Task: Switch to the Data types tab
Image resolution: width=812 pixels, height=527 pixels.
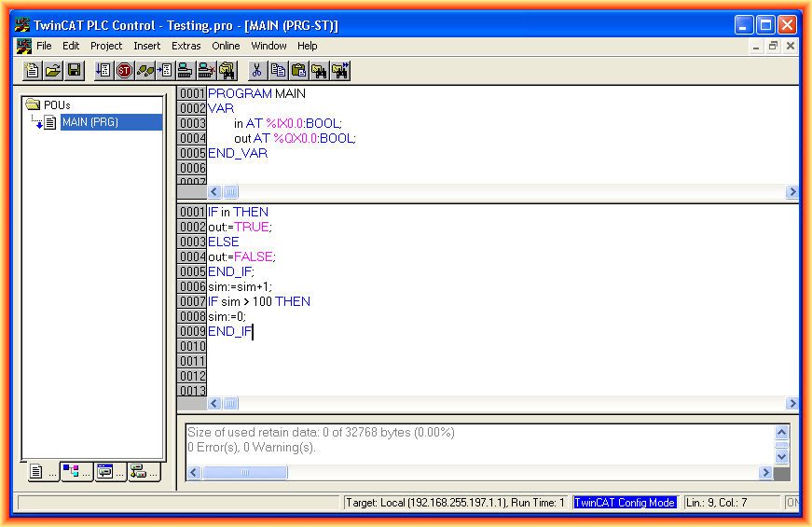Action: (x=76, y=472)
